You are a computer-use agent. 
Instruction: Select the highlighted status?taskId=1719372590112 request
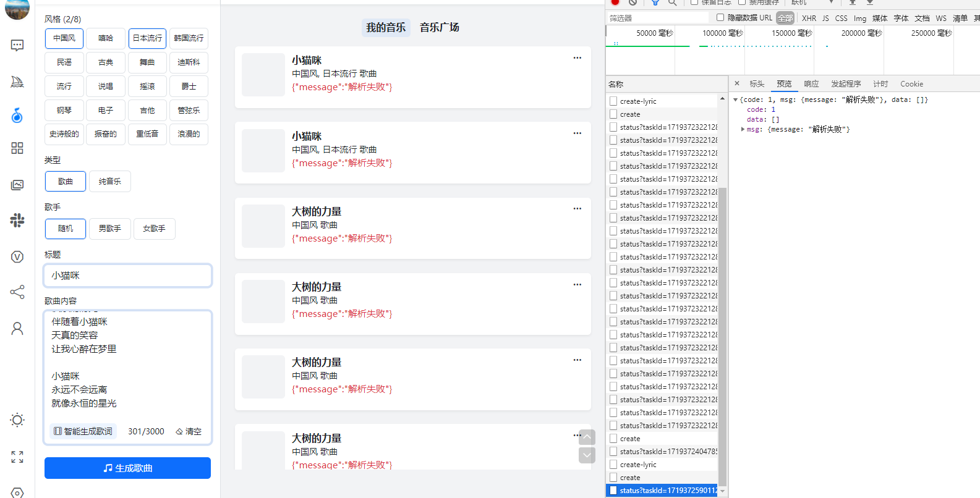pyautogui.click(x=663, y=491)
